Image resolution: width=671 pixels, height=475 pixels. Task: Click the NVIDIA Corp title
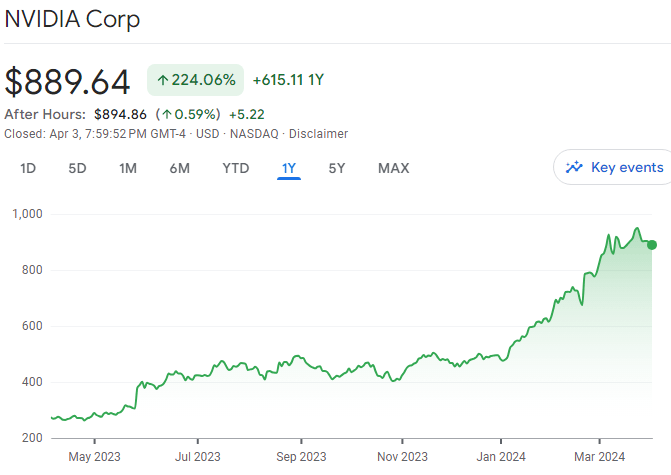[x=72, y=19]
